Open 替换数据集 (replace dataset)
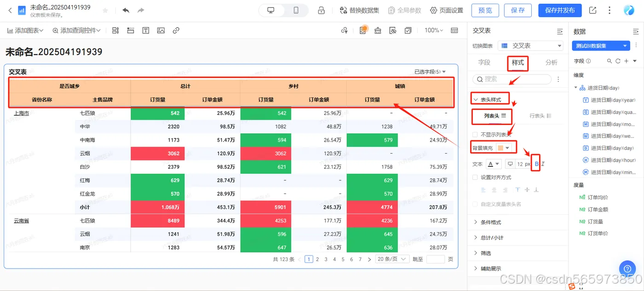Viewport: 644px width, 291px height. coord(359,10)
